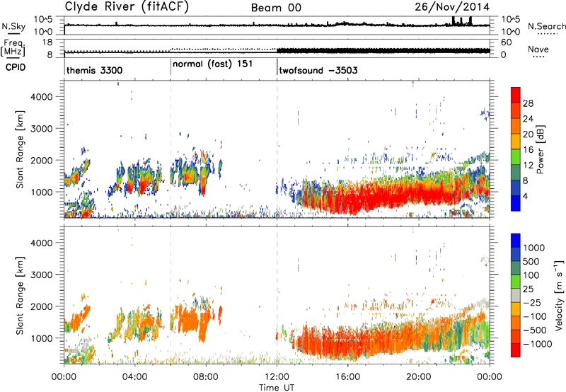The image size is (566, 392).
Task: Click the "-500" Velocity color bar tick
Action: coord(534,330)
